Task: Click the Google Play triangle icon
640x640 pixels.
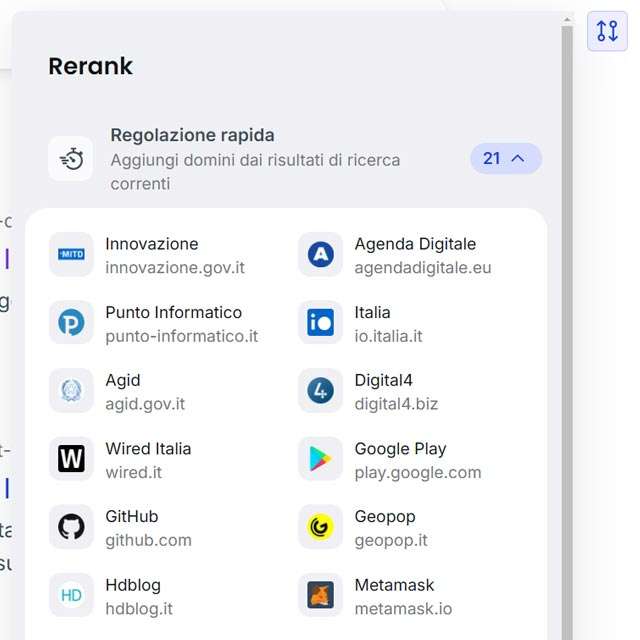Action: point(320,459)
